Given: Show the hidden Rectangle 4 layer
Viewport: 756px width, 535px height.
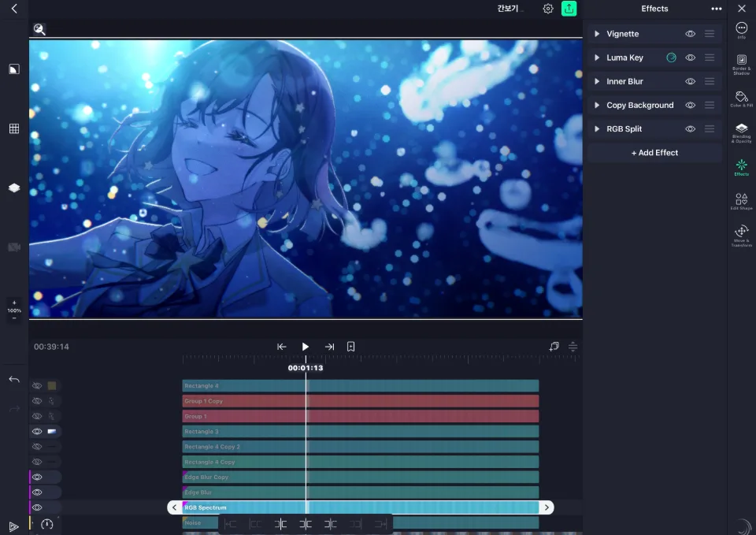Looking at the screenshot, I should tap(37, 386).
